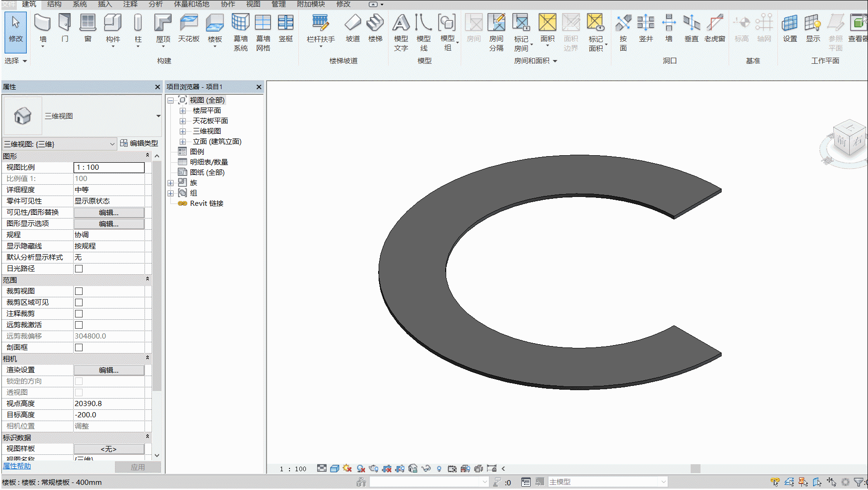Click the 编辑类型 button
This screenshot has height=490, width=868.
click(x=139, y=143)
